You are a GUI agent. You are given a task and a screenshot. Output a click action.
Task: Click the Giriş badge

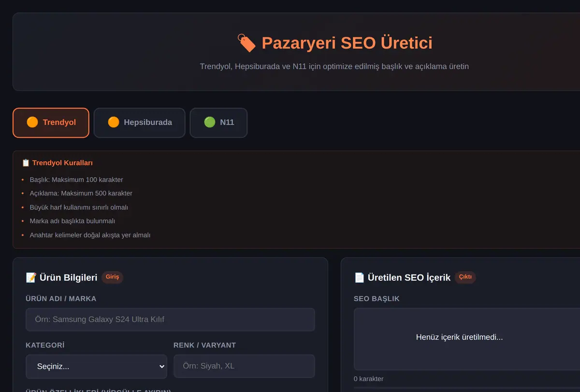(x=112, y=277)
